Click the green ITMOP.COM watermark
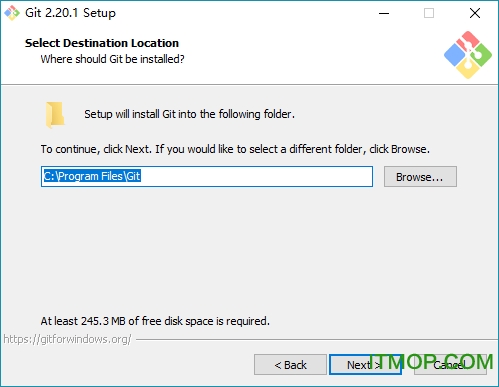This screenshot has width=499, height=387. [431, 362]
